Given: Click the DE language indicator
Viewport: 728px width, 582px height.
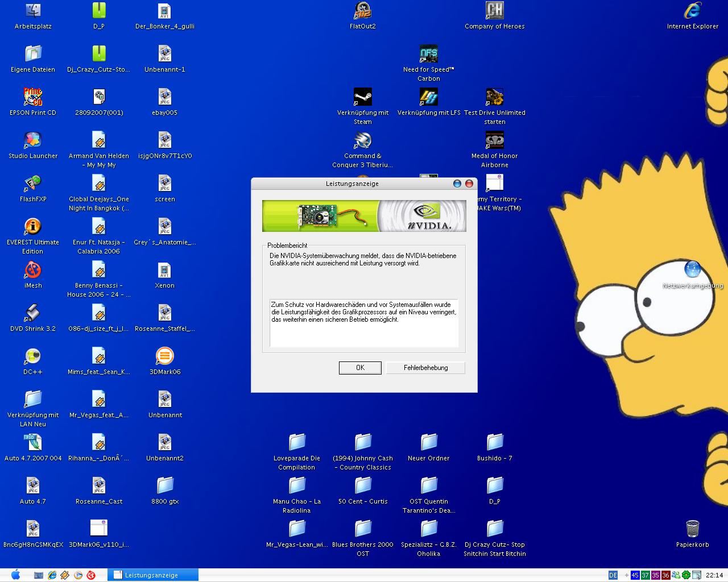Looking at the screenshot, I should coord(613,575).
